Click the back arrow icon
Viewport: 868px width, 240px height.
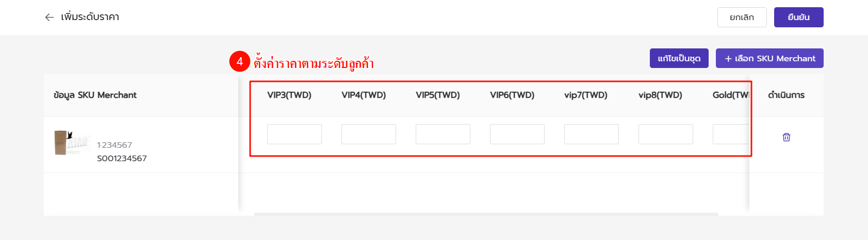50,18
